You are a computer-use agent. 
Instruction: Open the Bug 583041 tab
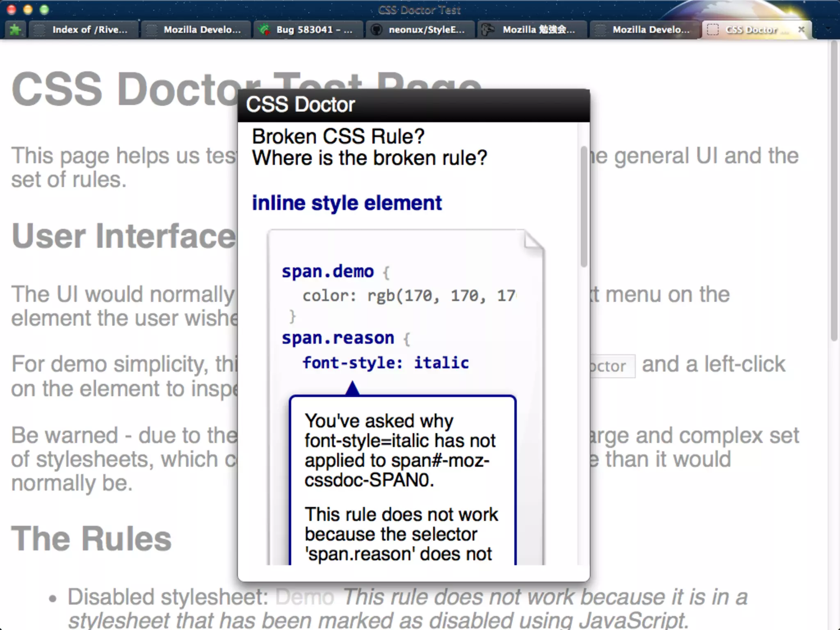tap(314, 30)
